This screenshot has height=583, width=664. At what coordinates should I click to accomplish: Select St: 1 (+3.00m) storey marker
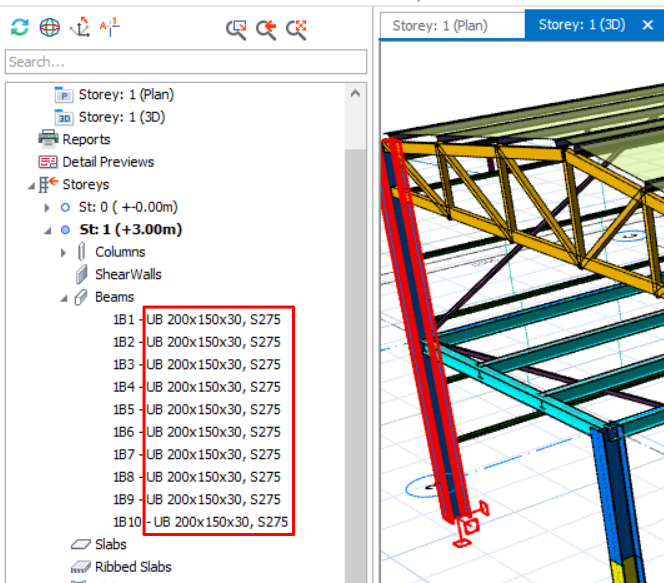click(65, 229)
